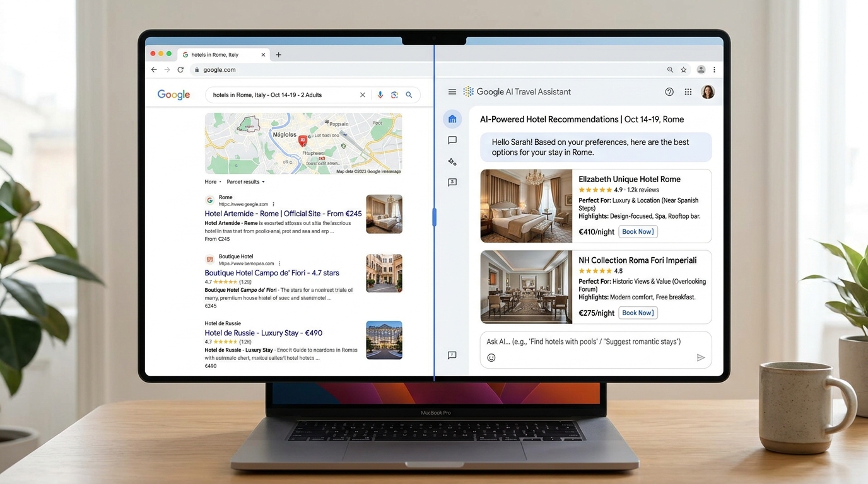Expand the Parcet results dropdown
The height and width of the screenshot is (484, 868).
tap(245, 182)
